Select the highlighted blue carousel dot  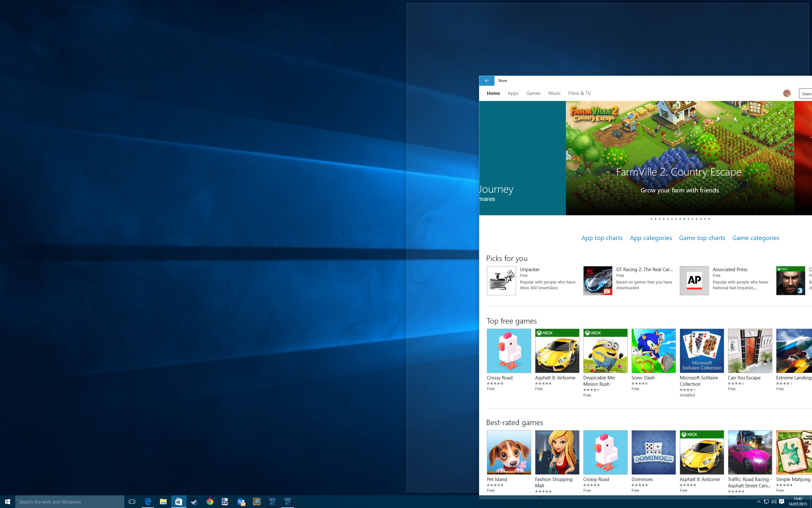[x=684, y=219]
